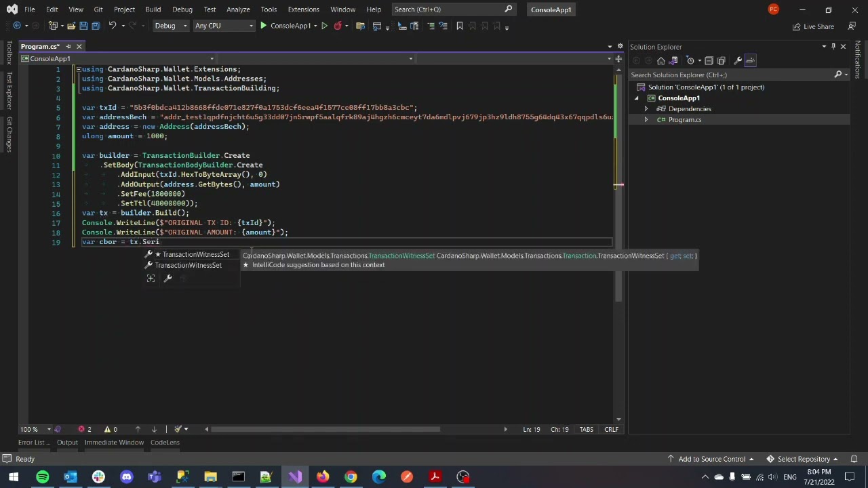Click the Navigate Backward arrow in the toolbar
The width and height of the screenshot is (868, 488).
(x=17, y=26)
